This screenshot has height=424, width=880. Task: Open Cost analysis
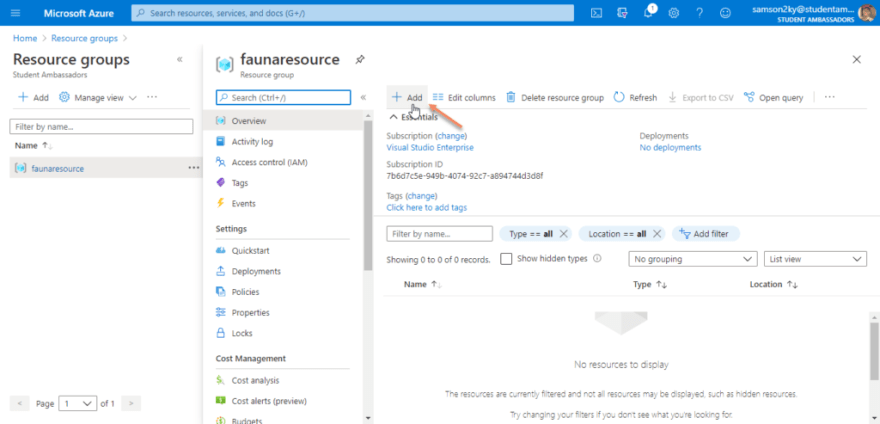click(255, 380)
